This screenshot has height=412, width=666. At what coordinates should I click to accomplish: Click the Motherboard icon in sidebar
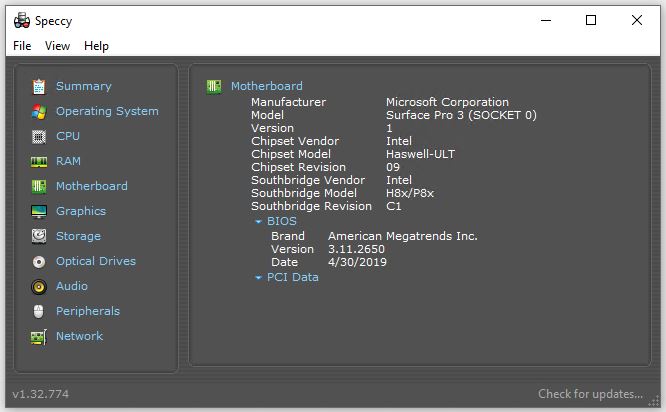39,186
